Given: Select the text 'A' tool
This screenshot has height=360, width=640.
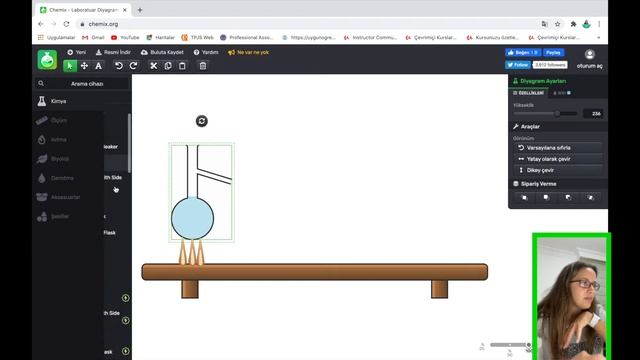Looking at the screenshot, I should tap(98, 66).
